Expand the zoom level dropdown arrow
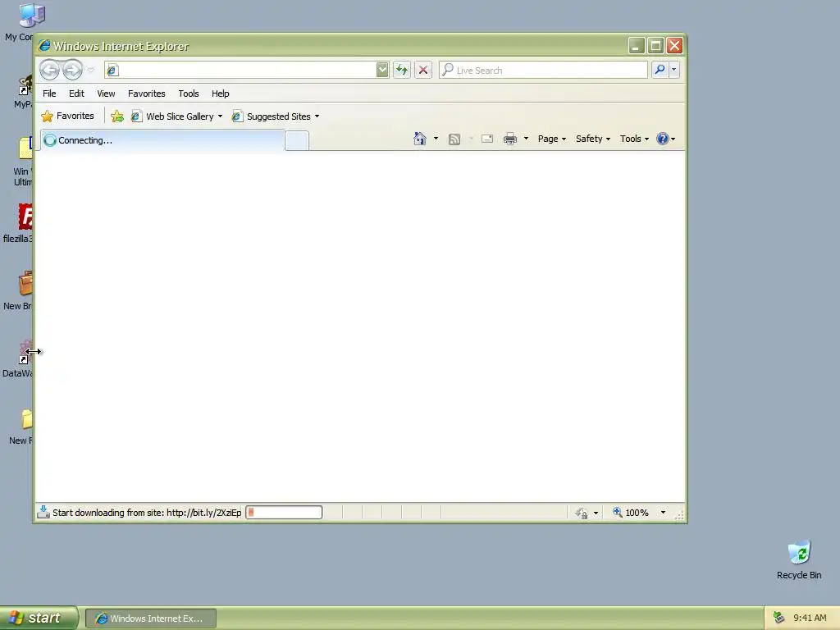This screenshot has width=840, height=630. point(663,513)
